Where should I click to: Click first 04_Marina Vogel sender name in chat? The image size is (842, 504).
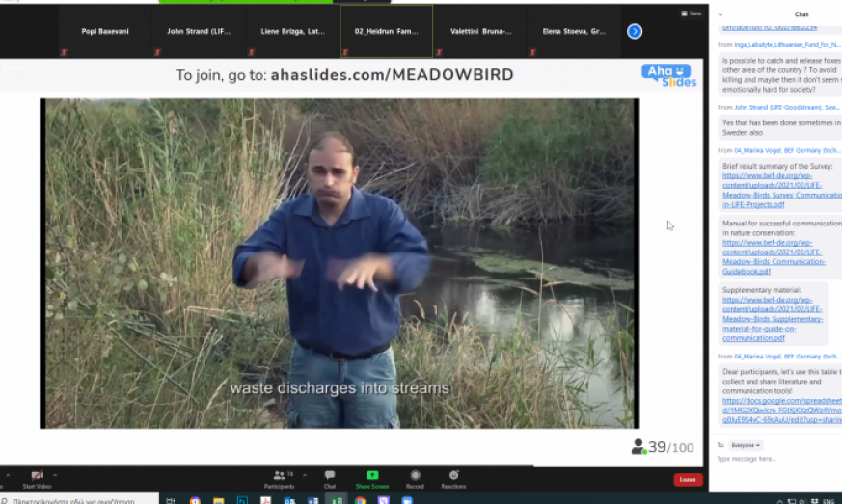pos(787,150)
